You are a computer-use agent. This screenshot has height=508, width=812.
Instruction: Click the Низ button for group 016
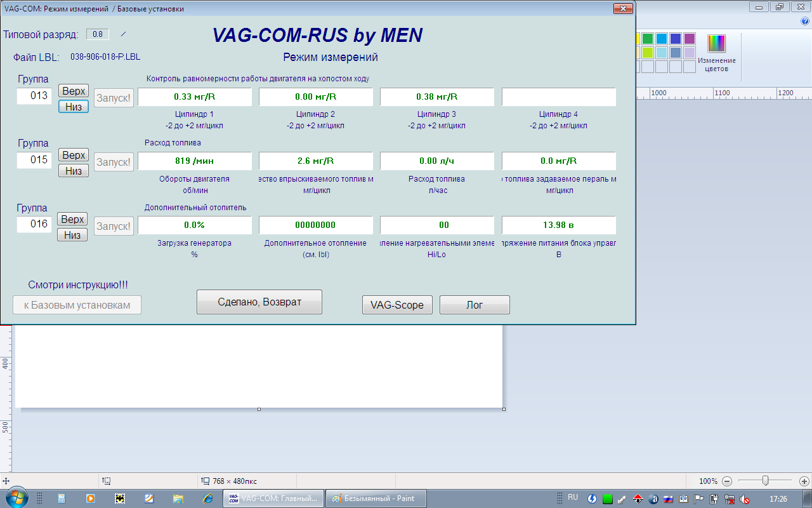(x=73, y=235)
